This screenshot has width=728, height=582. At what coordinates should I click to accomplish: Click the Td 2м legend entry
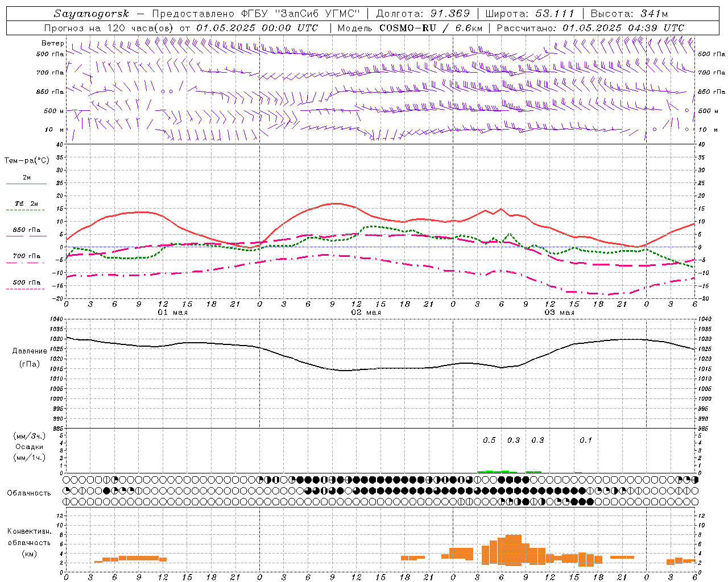pos(27,203)
